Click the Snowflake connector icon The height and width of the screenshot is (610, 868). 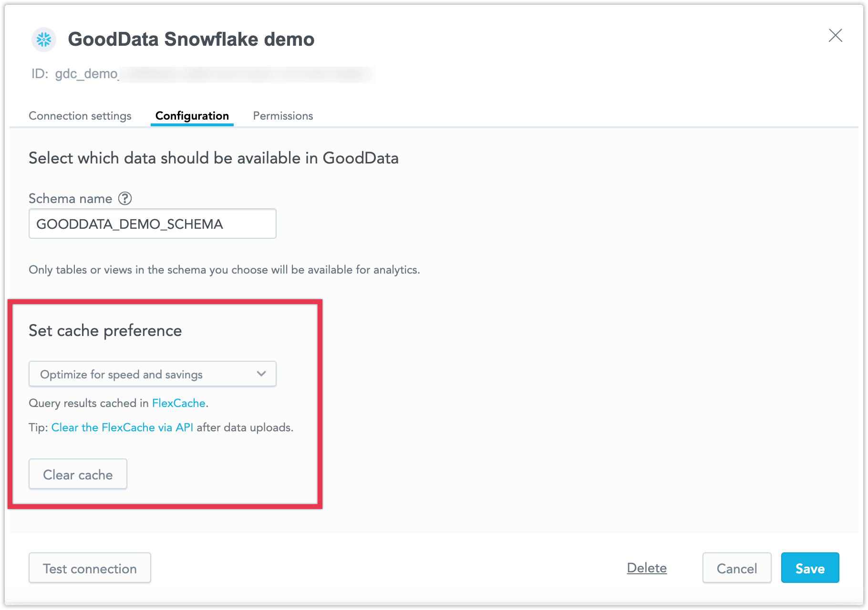click(x=43, y=40)
